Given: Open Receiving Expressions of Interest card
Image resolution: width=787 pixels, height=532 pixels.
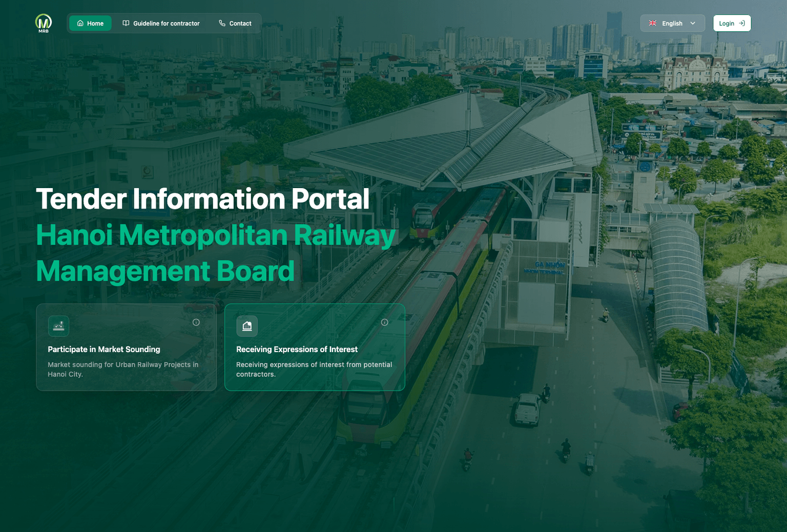Looking at the screenshot, I should [x=315, y=347].
